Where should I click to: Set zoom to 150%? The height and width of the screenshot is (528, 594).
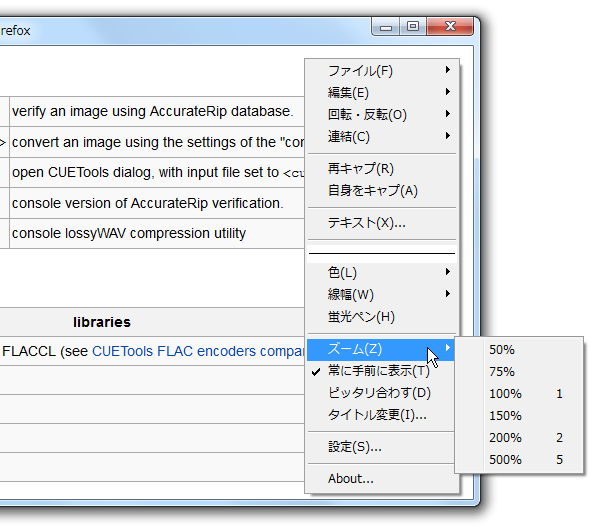pos(519,416)
